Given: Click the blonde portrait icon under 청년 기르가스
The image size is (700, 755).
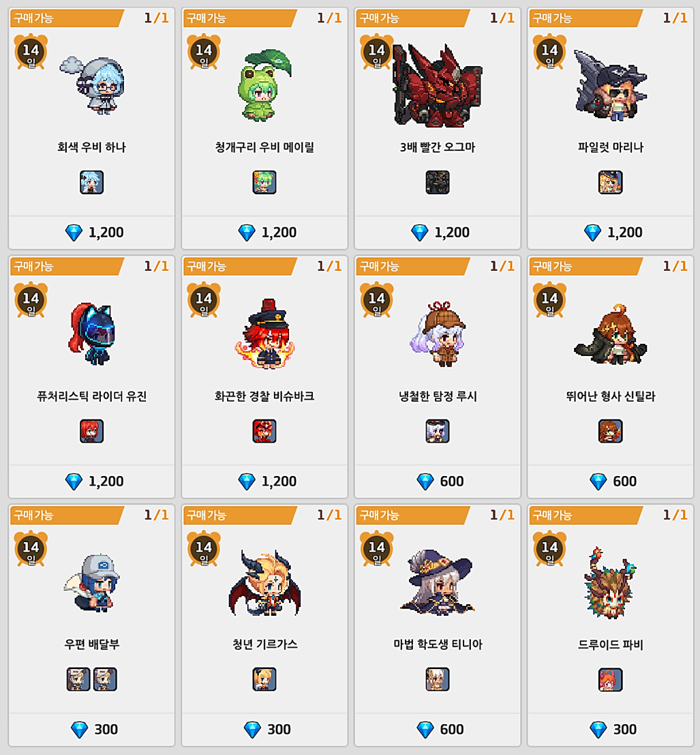Looking at the screenshot, I should coord(264,679).
